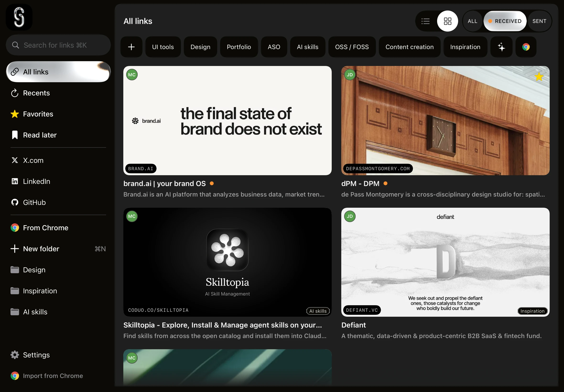Open Favorites in sidebar
The height and width of the screenshot is (392, 564).
(x=58, y=114)
